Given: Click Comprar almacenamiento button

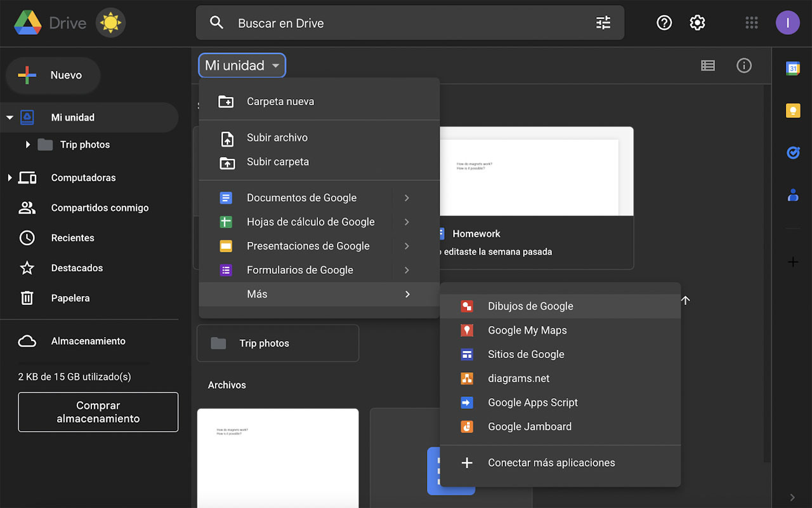Looking at the screenshot, I should [98, 412].
